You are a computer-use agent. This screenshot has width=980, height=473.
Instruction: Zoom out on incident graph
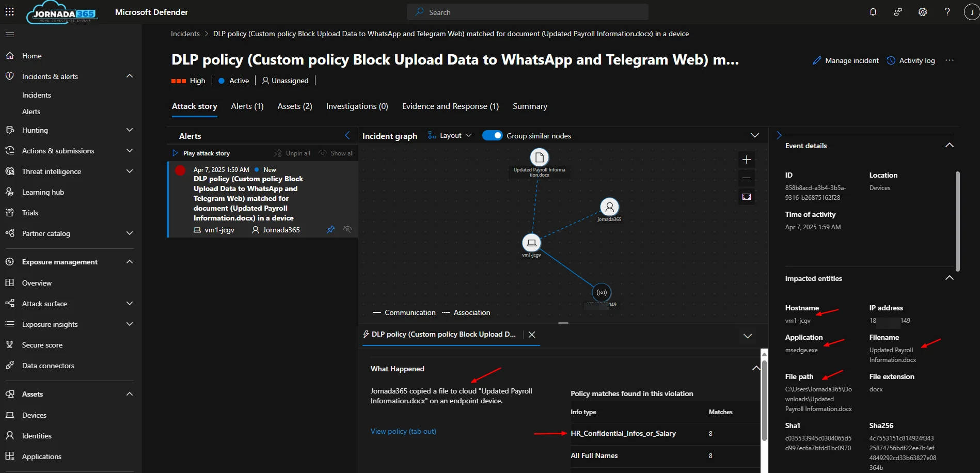click(747, 178)
